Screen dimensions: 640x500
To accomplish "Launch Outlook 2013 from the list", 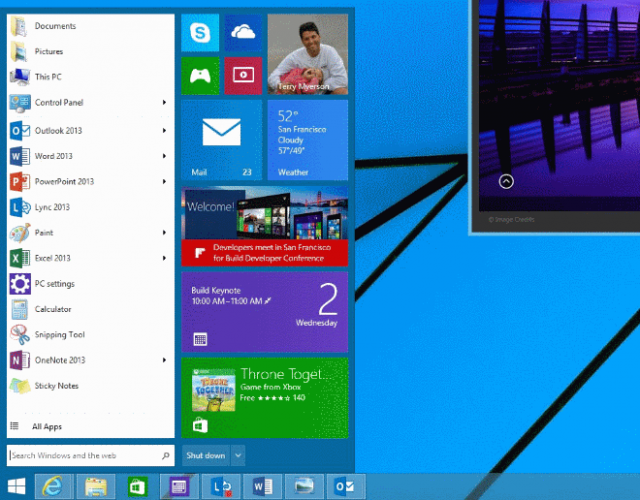I will [91, 131].
